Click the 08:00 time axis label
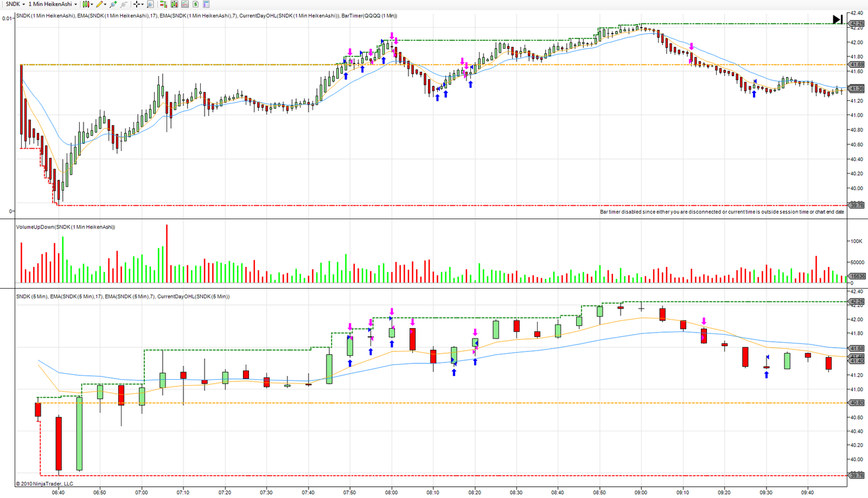The height and width of the screenshot is (498, 868). pyautogui.click(x=391, y=493)
